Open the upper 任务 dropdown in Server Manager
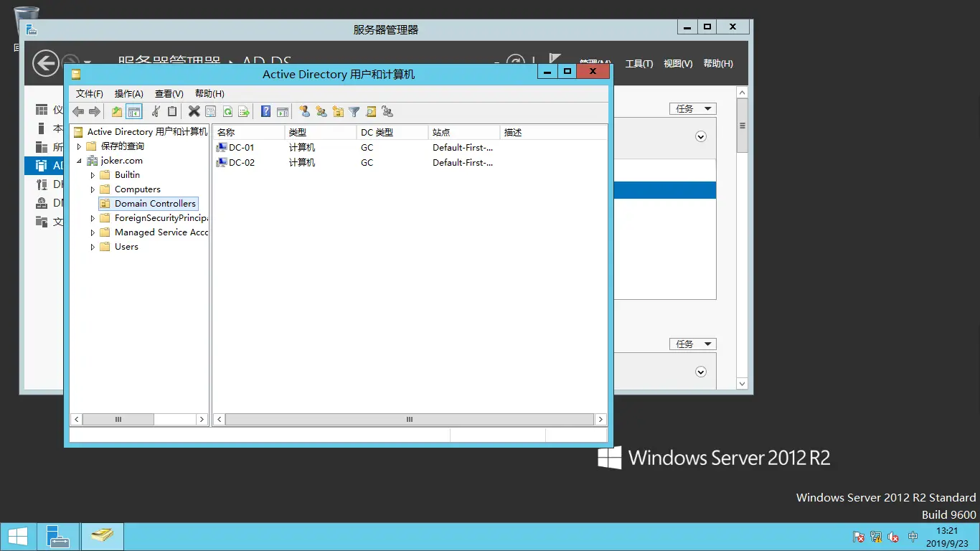980x551 pixels. [x=693, y=109]
